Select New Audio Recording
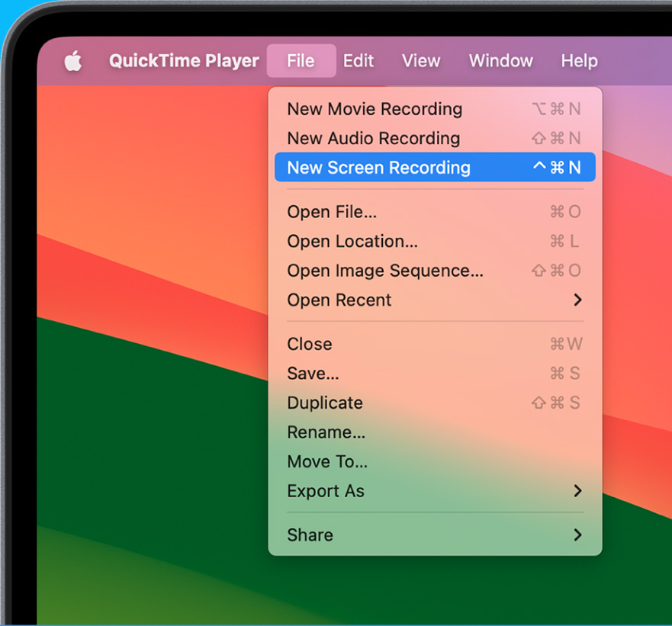The width and height of the screenshot is (672, 626). pyautogui.click(x=373, y=138)
